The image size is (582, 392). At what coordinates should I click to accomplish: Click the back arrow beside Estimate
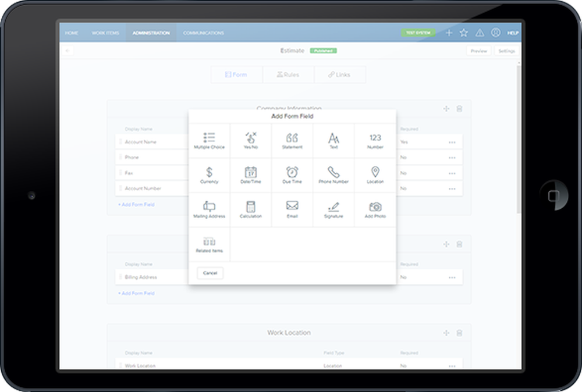coord(68,51)
